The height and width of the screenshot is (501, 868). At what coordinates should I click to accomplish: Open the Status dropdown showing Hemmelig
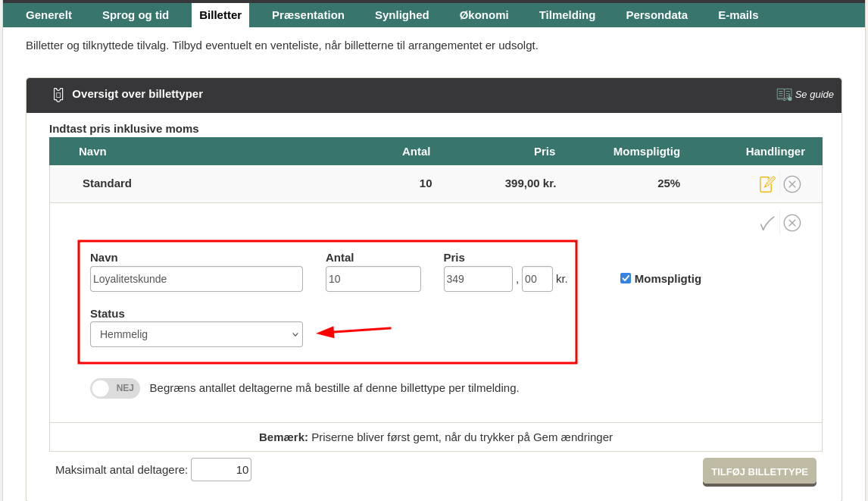pyautogui.click(x=196, y=334)
